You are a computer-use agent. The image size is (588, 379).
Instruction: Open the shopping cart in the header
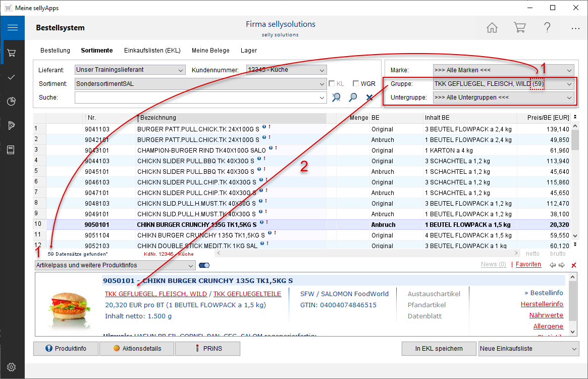519,28
